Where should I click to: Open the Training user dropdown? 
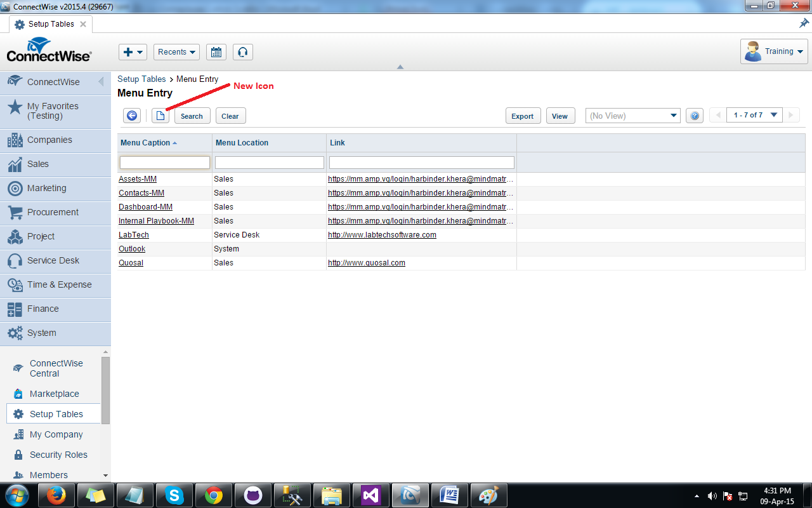(x=774, y=51)
